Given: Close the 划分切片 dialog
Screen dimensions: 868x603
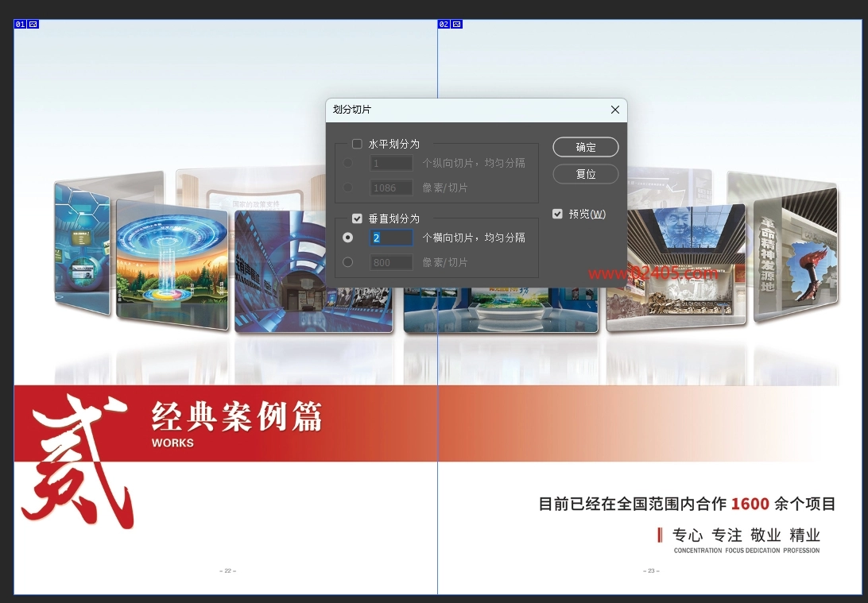Looking at the screenshot, I should pos(614,110).
